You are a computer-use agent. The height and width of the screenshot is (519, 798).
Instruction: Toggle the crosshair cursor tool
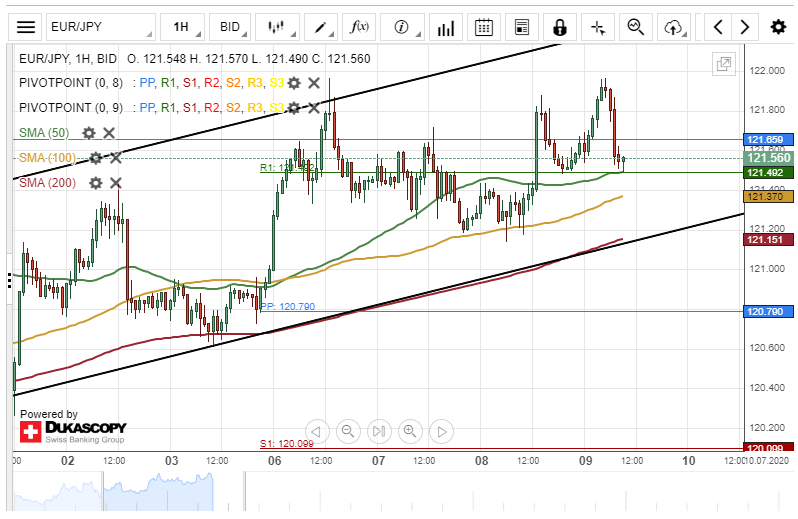click(598, 27)
